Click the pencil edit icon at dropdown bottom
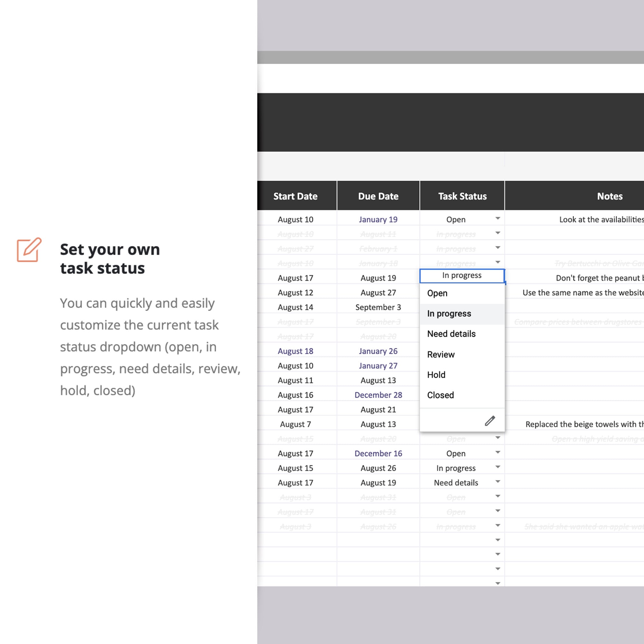 (490, 420)
